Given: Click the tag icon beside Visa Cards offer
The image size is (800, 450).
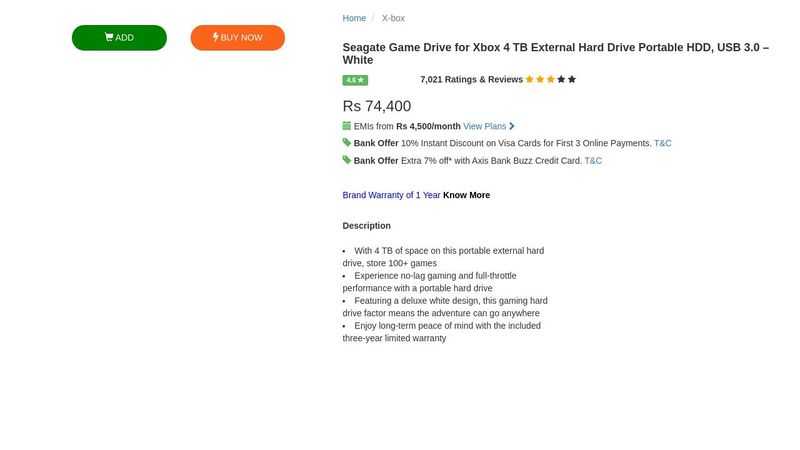Looking at the screenshot, I should tap(347, 143).
